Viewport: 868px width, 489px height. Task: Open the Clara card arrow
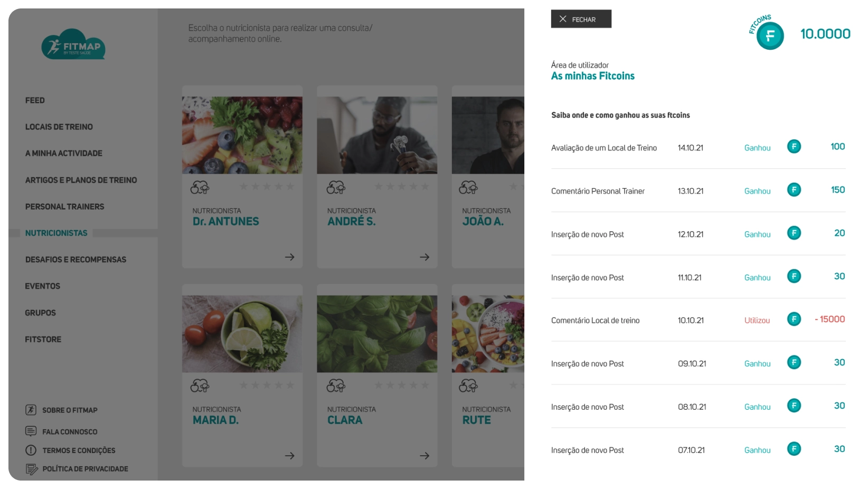point(424,456)
